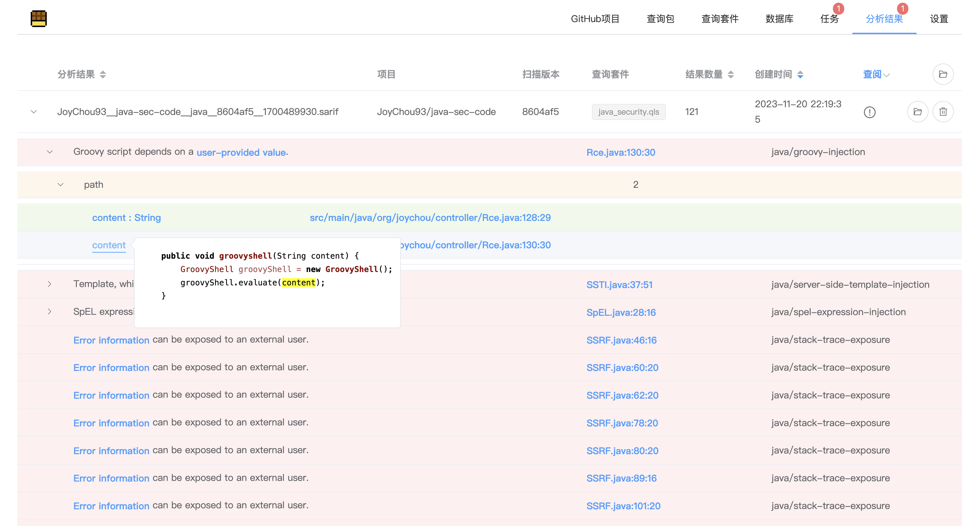Sort by 创建时间 column arrows

pyautogui.click(x=800, y=75)
